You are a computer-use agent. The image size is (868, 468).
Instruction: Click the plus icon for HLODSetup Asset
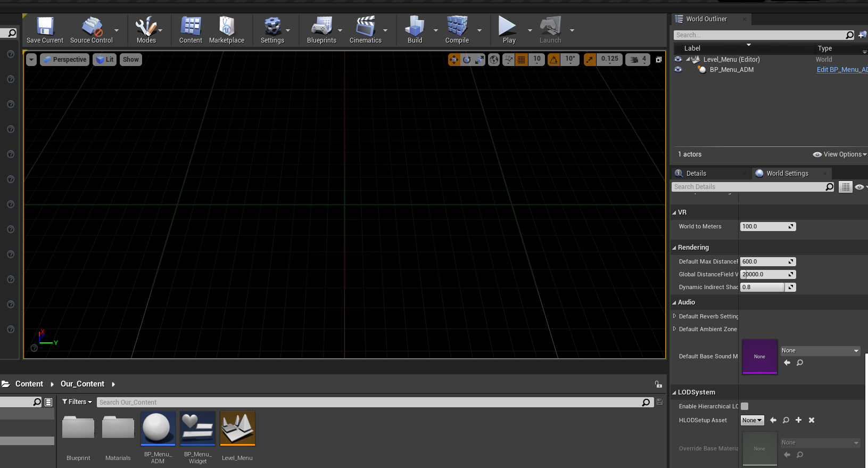point(798,420)
